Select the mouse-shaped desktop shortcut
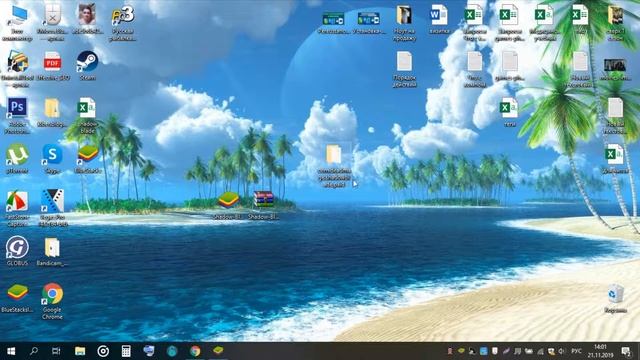The height and width of the screenshot is (360, 640). coord(52,16)
